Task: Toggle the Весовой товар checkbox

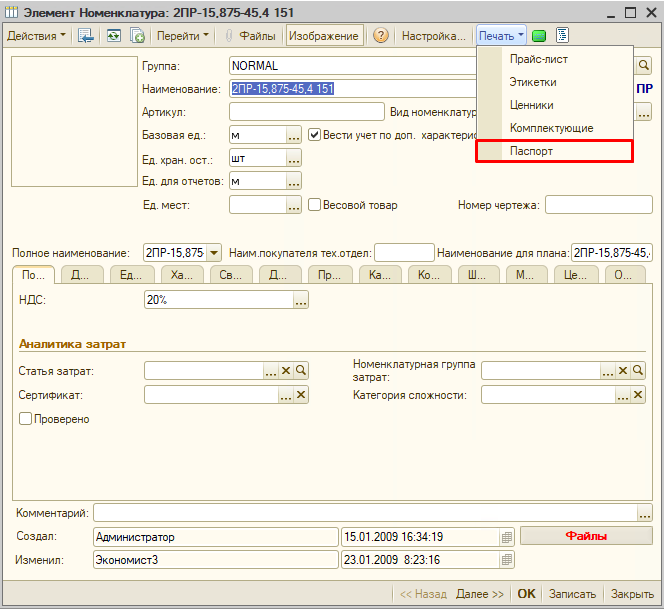Action: pos(314,205)
